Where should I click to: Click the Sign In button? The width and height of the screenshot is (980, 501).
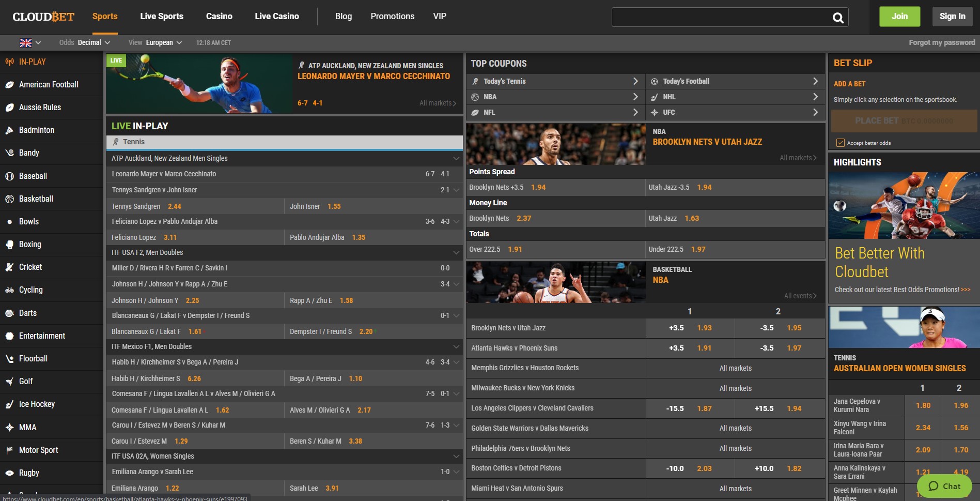(953, 17)
